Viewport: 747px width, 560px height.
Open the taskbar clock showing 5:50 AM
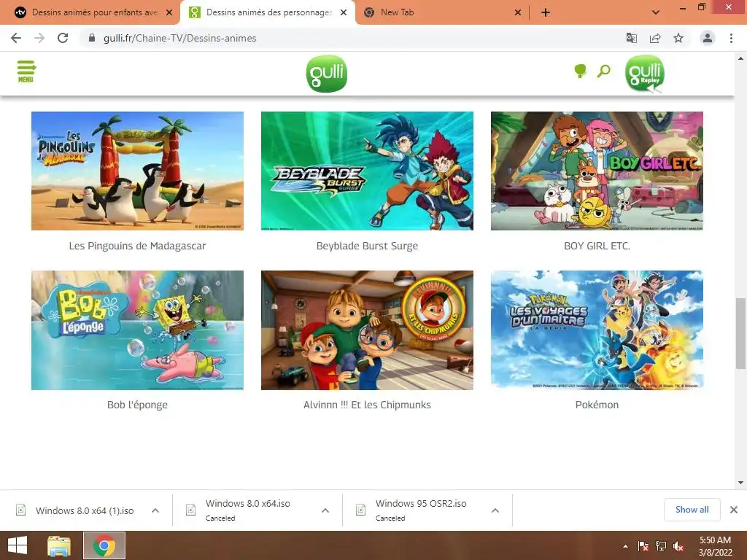pos(715,546)
